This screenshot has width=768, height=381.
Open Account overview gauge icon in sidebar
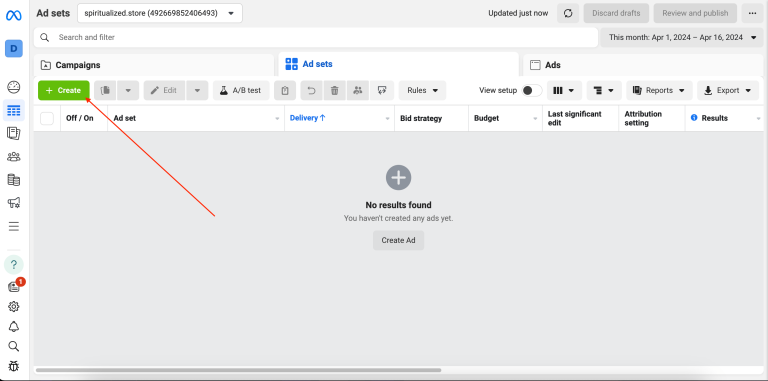tap(14, 88)
